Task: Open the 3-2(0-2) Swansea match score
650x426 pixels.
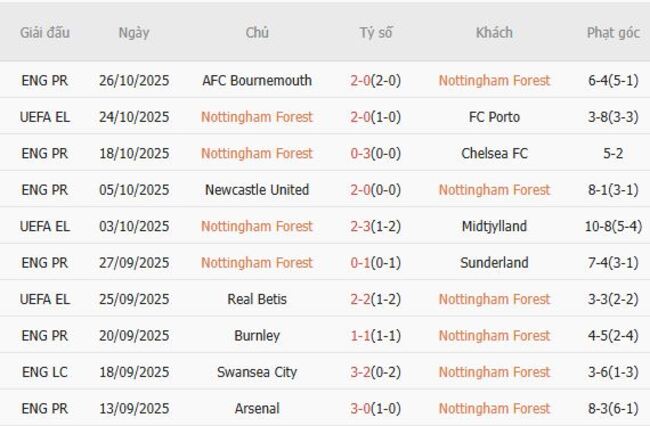Action: click(376, 372)
